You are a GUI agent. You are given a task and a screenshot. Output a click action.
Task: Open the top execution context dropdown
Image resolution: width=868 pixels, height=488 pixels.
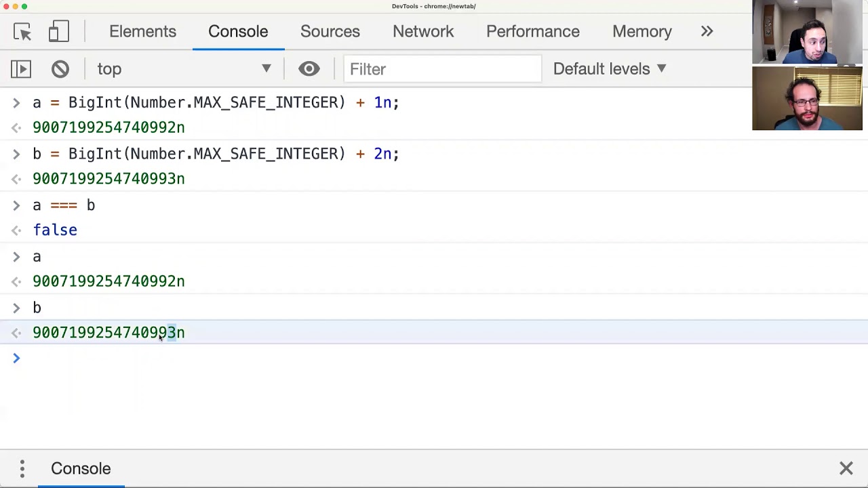[x=183, y=69]
